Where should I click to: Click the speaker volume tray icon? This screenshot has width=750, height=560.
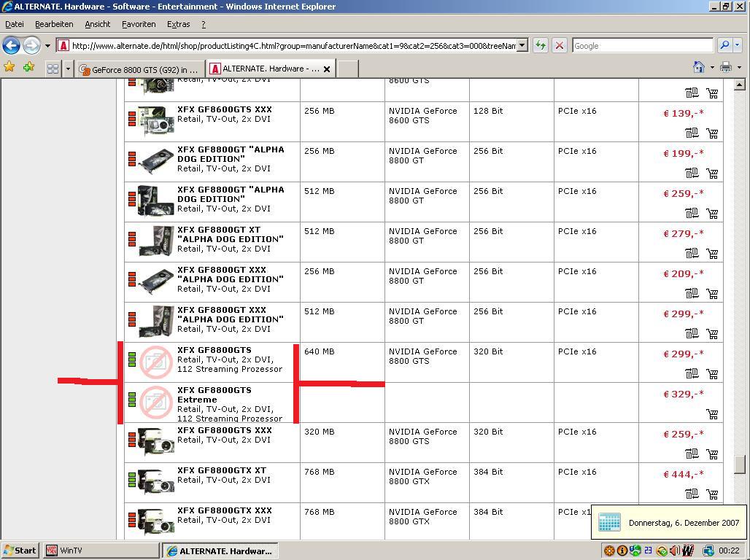tap(674, 551)
